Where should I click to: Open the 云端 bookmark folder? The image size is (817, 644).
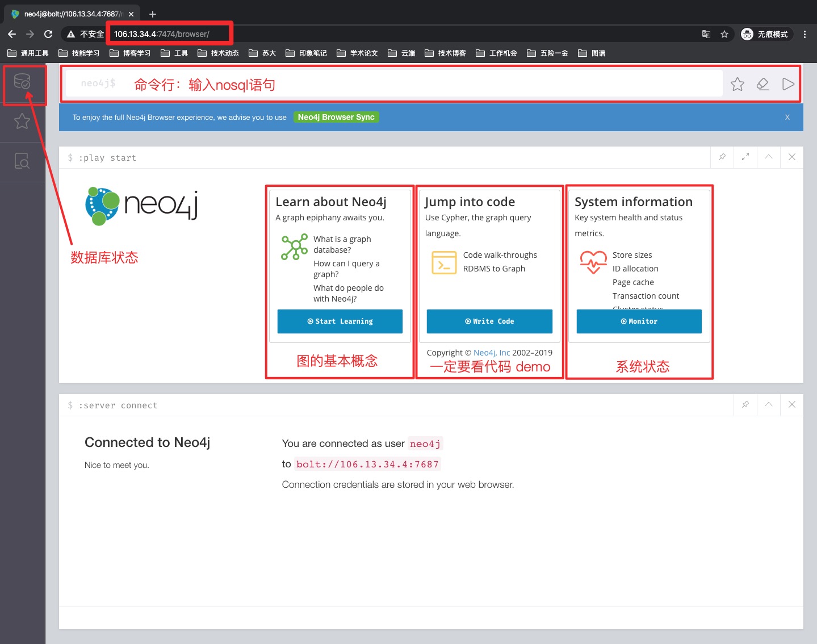pos(401,53)
